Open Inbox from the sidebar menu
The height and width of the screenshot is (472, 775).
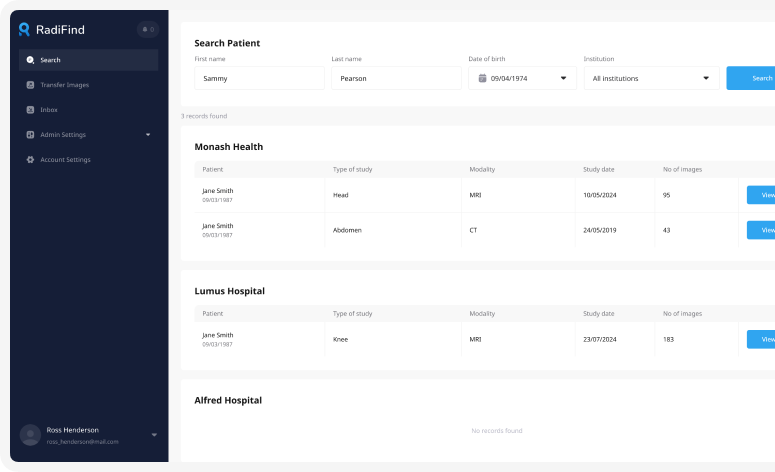click(49, 110)
